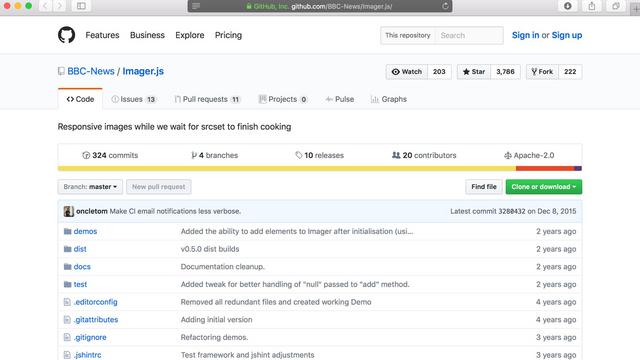Fork the repository
640x360 pixels.
pos(542,72)
